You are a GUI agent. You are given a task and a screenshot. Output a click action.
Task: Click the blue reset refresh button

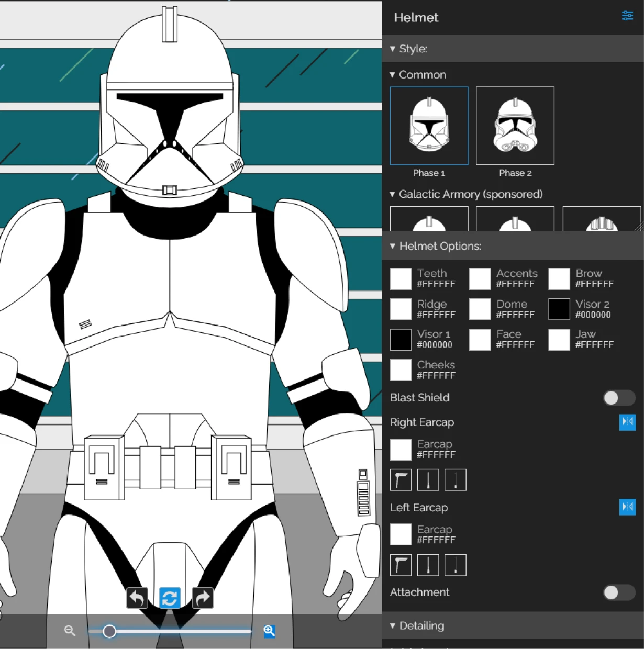tap(170, 598)
